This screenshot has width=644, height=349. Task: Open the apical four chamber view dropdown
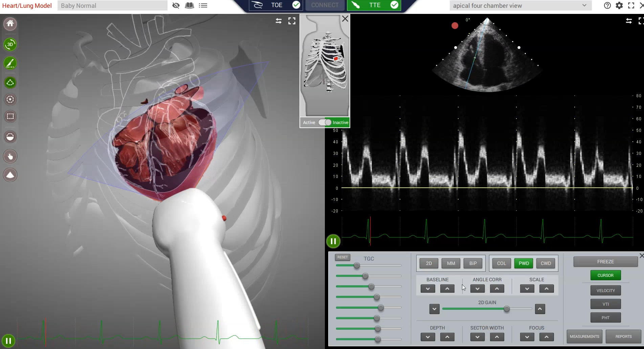click(520, 5)
